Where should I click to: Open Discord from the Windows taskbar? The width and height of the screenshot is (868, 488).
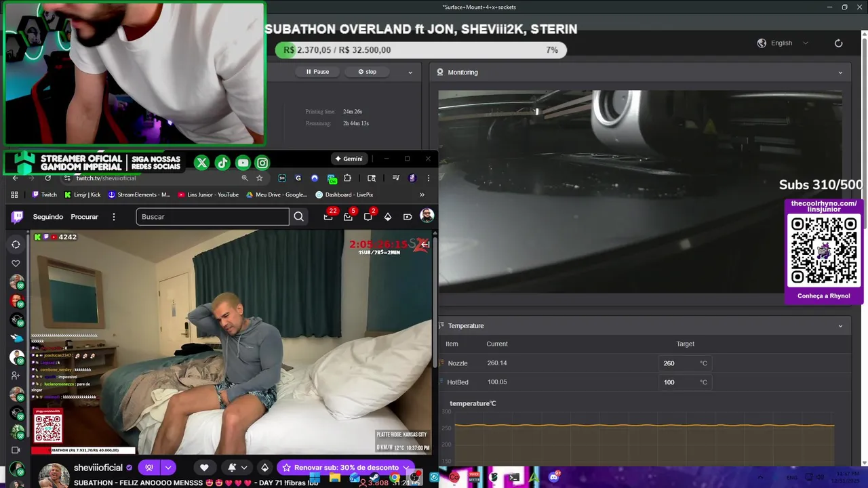click(554, 477)
